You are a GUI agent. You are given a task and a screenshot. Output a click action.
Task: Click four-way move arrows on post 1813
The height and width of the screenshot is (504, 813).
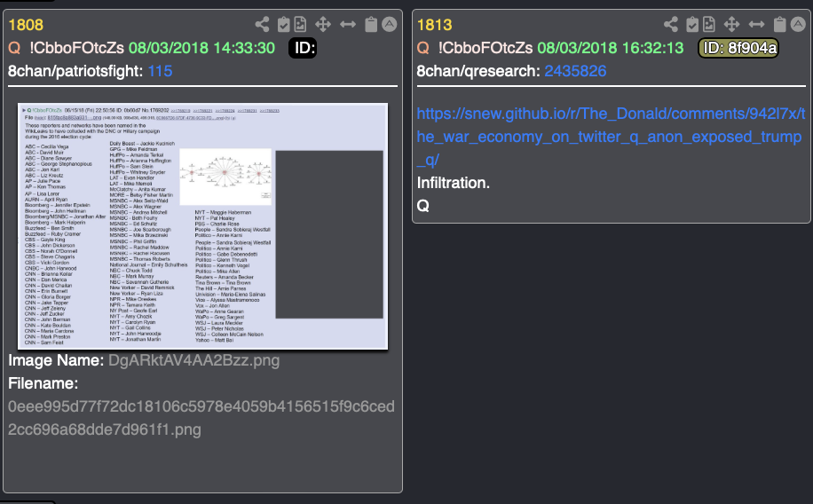(731, 24)
